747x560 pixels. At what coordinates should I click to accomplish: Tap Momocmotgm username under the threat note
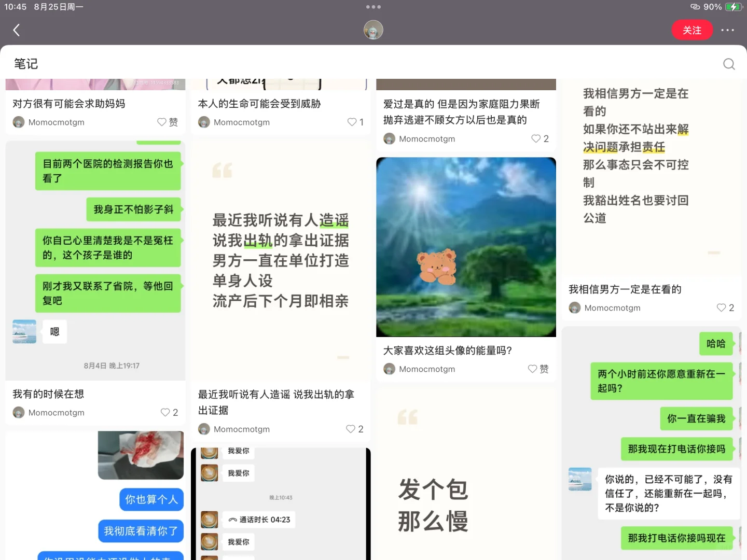(x=241, y=122)
